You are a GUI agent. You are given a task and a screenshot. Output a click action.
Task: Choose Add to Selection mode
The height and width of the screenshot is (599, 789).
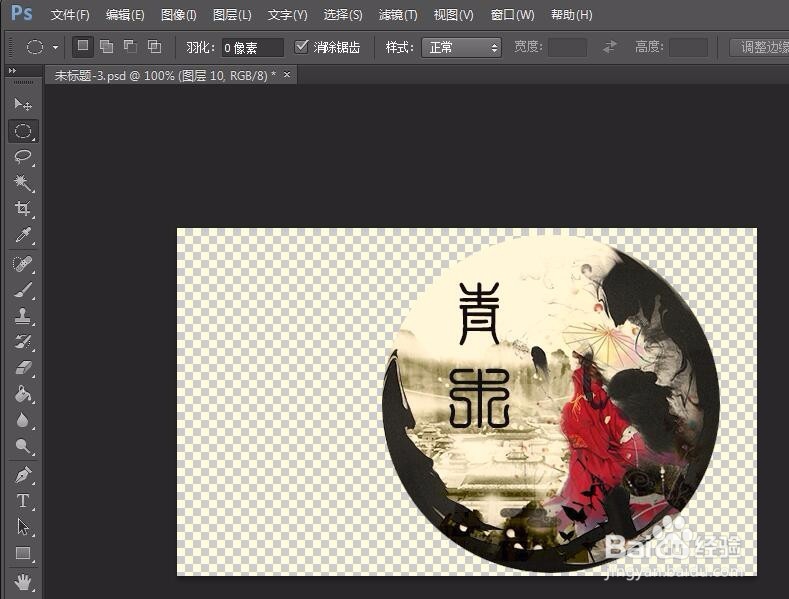pos(106,47)
